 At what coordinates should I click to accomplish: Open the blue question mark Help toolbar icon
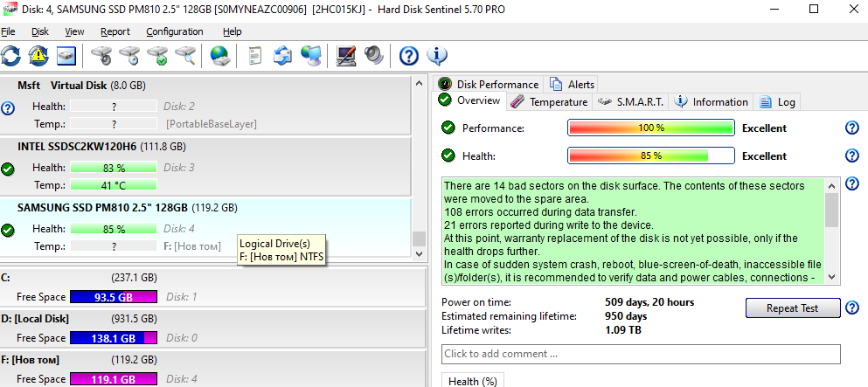click(x=409, y=55)
